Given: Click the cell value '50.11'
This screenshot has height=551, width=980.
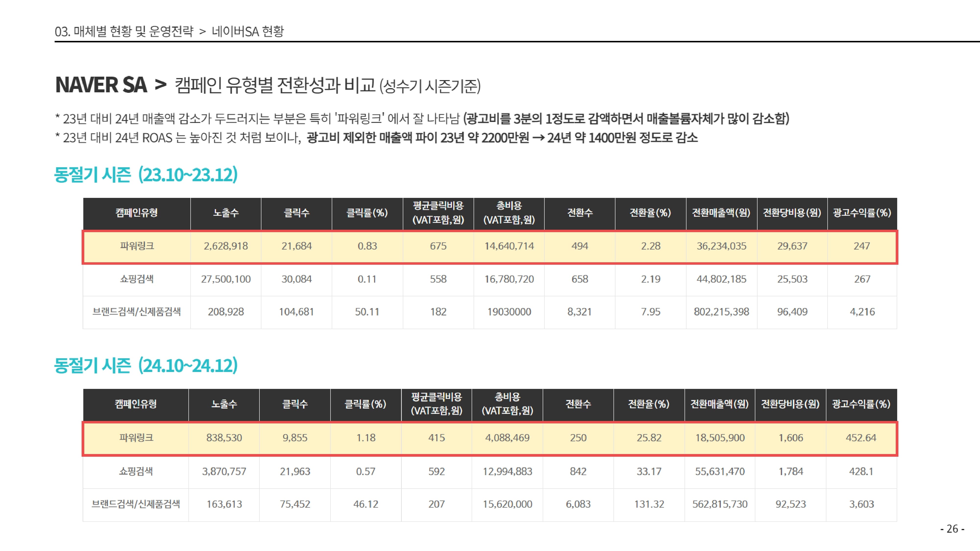Looking at the screenshot, I should point(367,312).
